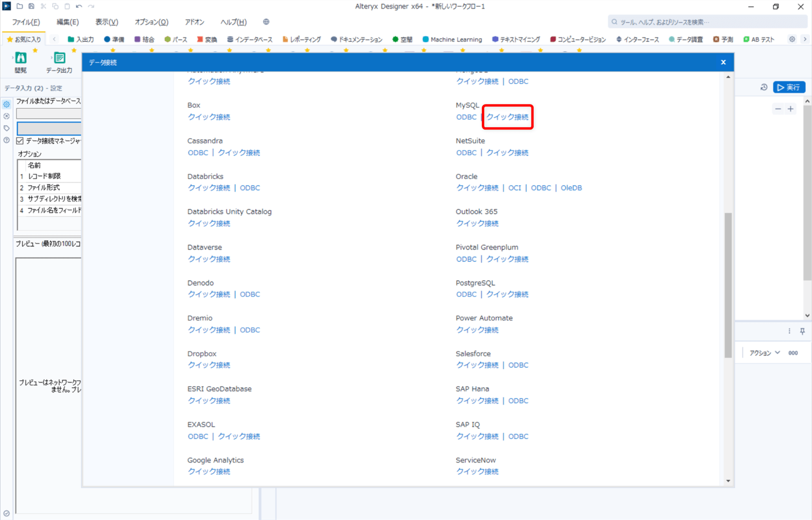This screenshot has height=520, width=812.
Task: Click Databricks Unity Catalog クイック接続 link
Action: pyautogui.click(x=209, y=223)
